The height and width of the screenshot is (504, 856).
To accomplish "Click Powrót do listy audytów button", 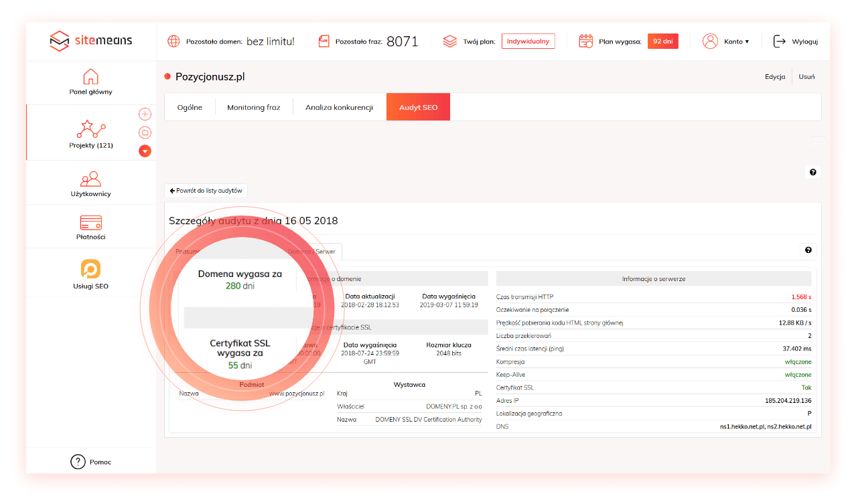I will (x=206, y=191).
